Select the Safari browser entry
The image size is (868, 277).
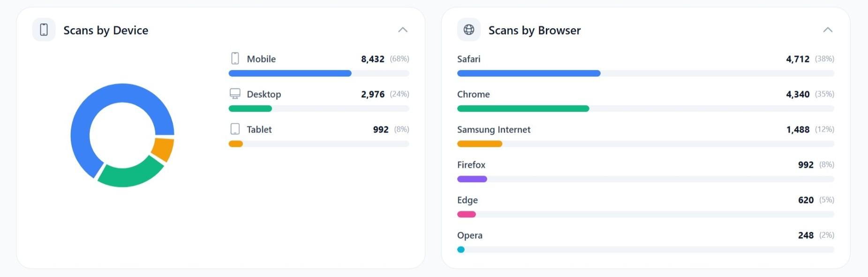(469, 59)
